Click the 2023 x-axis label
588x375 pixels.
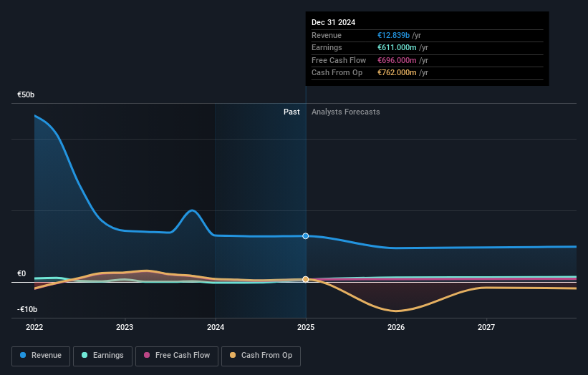125,327
